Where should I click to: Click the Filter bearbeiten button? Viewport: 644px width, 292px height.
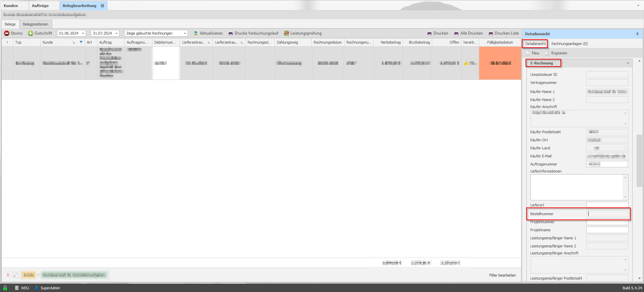point(502,275)
